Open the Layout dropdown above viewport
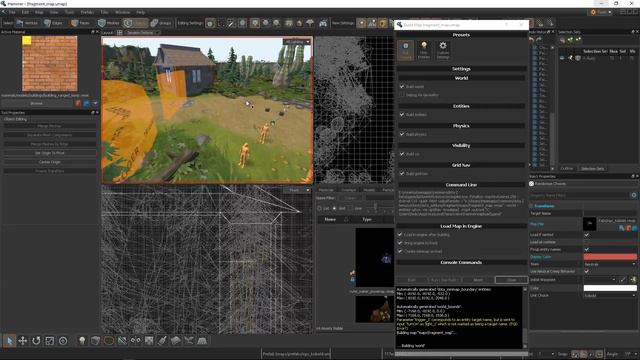Screen dimensions: 640x360 coord(142,32)
